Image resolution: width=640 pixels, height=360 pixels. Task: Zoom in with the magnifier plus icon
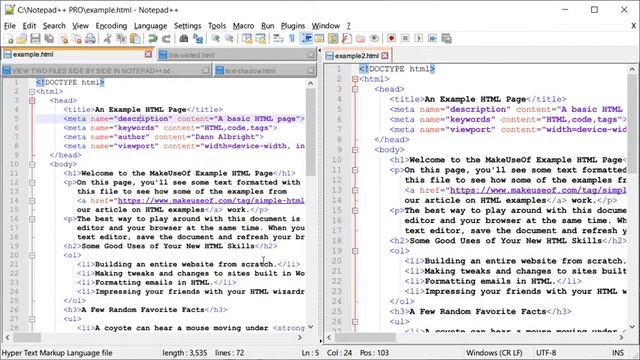216,39
